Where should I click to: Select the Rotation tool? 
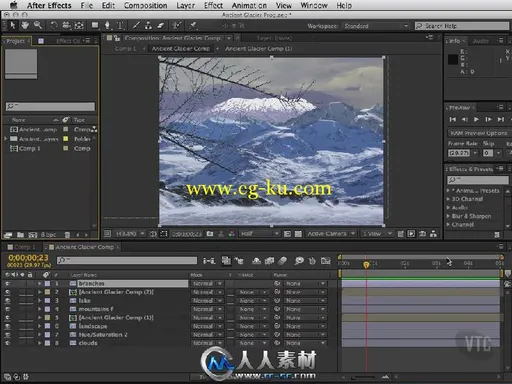[x=54, y=25]
